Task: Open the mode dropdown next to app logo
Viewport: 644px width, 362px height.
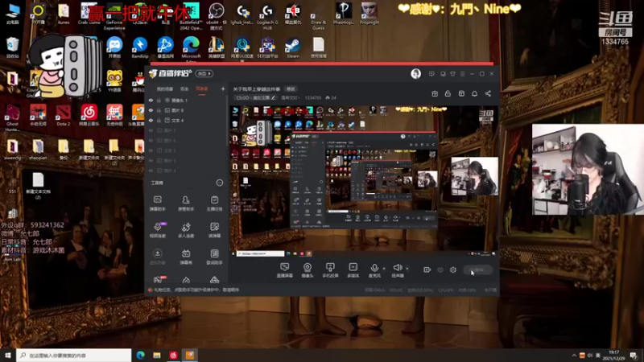Action: coord(204,73)
